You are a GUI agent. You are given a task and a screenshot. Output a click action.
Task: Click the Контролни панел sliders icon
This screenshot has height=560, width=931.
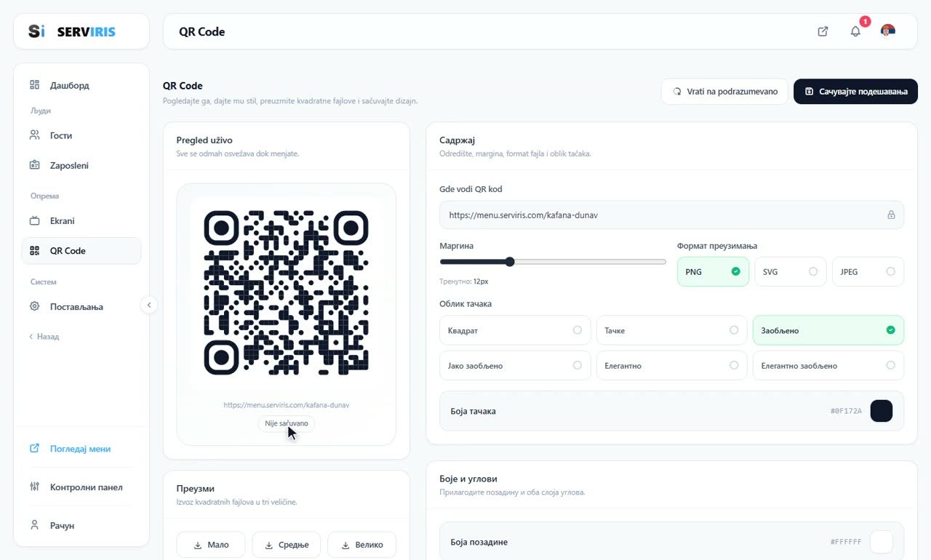(34, 487)
